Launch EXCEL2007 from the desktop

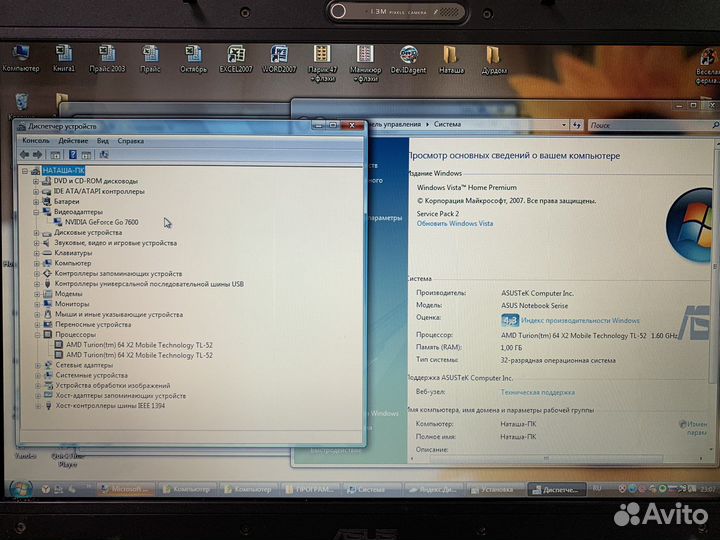236,59
